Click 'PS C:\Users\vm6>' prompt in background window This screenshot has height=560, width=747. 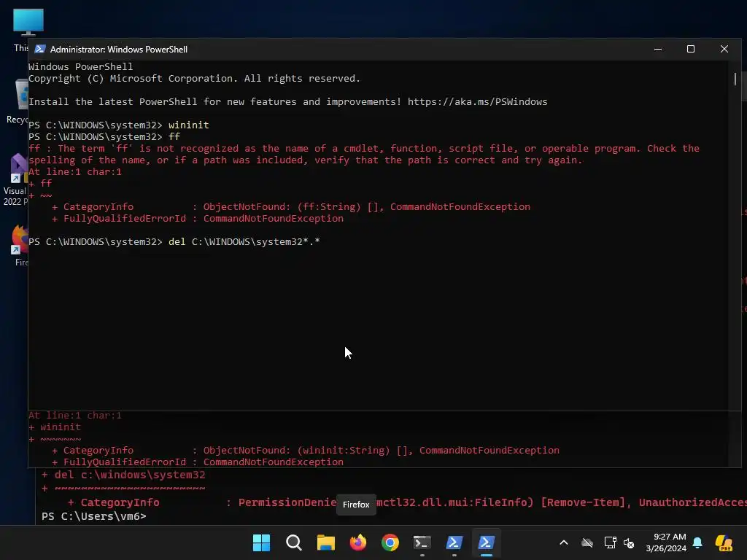pos(94,516)
